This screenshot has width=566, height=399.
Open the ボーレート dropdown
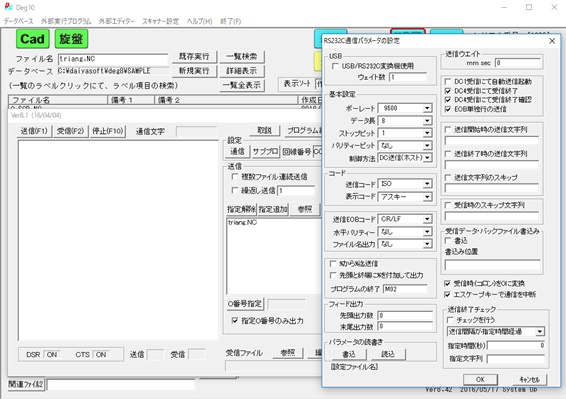[x=427, y=108]
